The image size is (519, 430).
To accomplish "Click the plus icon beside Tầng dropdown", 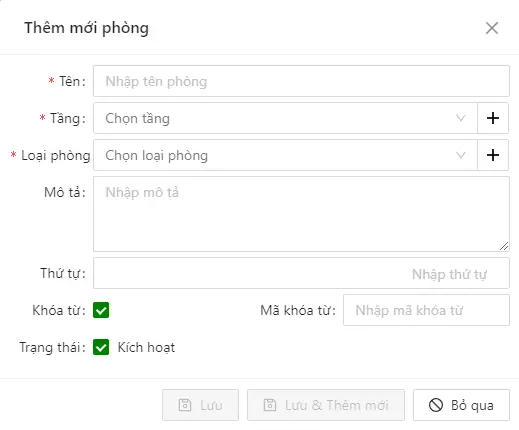I will tap(493, 118).
